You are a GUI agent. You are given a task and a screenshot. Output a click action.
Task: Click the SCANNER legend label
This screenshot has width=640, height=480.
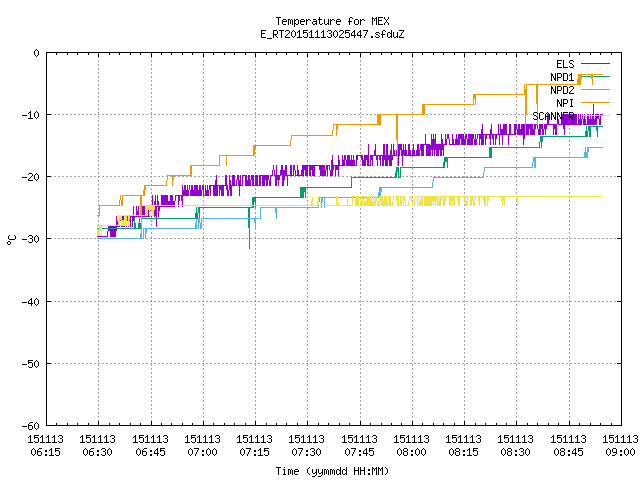click(553, 116)
